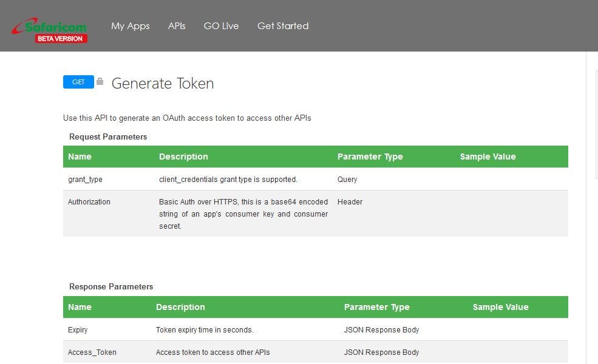
Task: Click the Sample Value column header
Action: [x=488, y=156]
